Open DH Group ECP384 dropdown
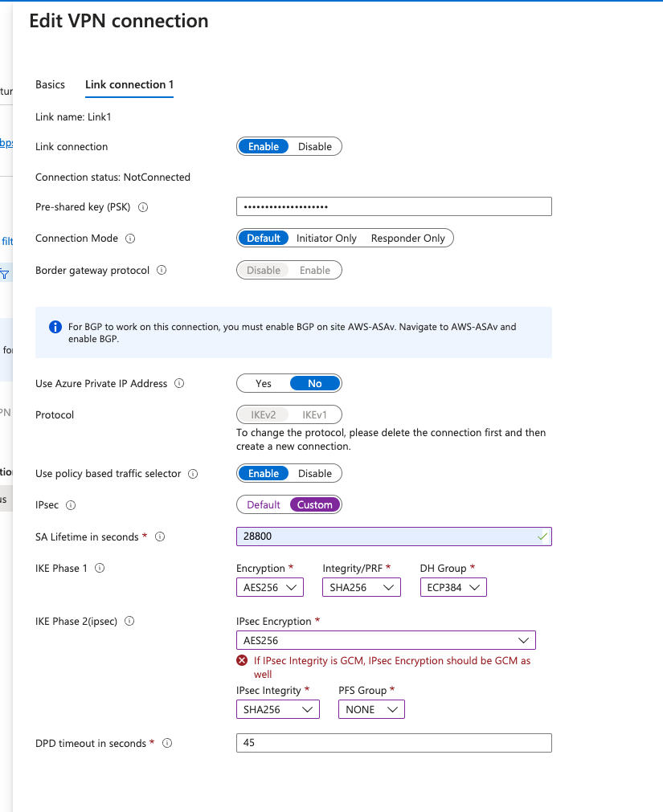Screen dimensions: 663x812 (x=453, y=588)
